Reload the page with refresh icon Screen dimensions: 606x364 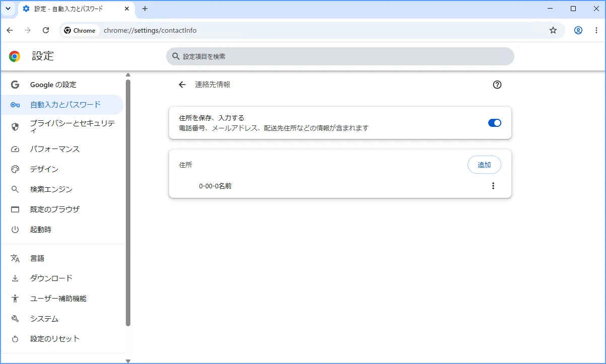coord(46,30)
